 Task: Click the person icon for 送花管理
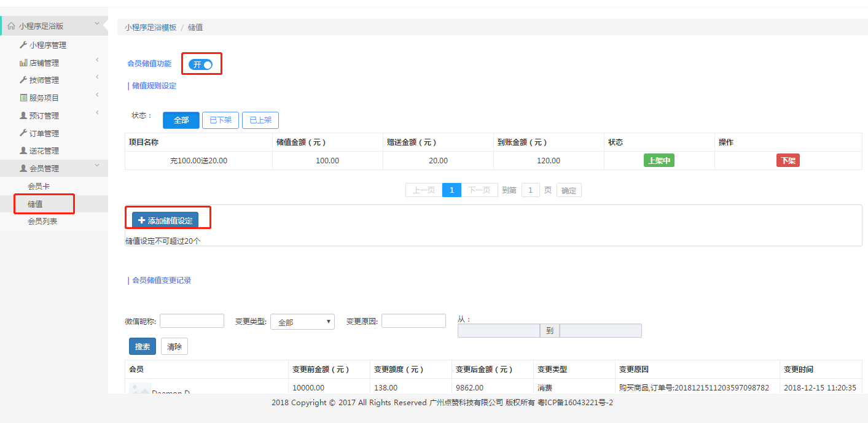(23, 150)
